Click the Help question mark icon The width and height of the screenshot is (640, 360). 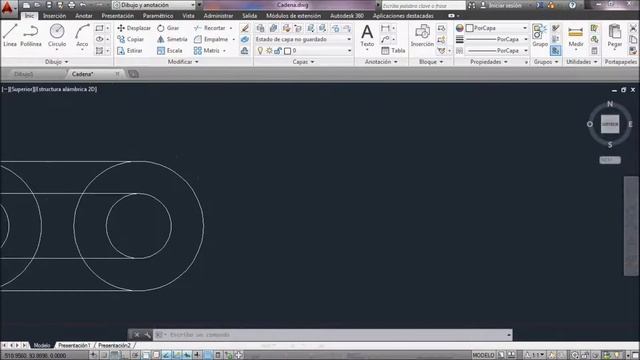[573, 5]
